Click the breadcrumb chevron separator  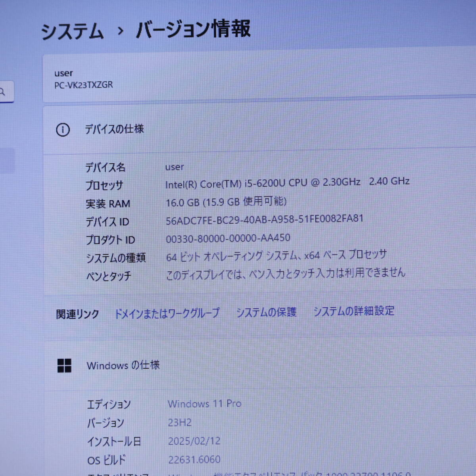tap(121, 31)
